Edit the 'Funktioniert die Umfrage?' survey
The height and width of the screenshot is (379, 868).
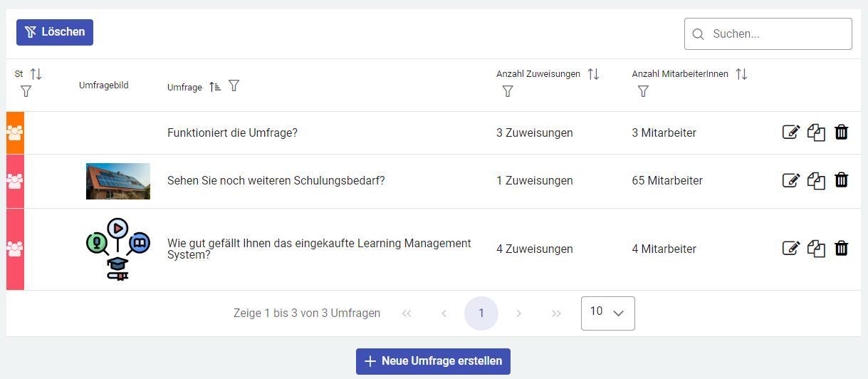pyautogui.click(x=790, y=133)
